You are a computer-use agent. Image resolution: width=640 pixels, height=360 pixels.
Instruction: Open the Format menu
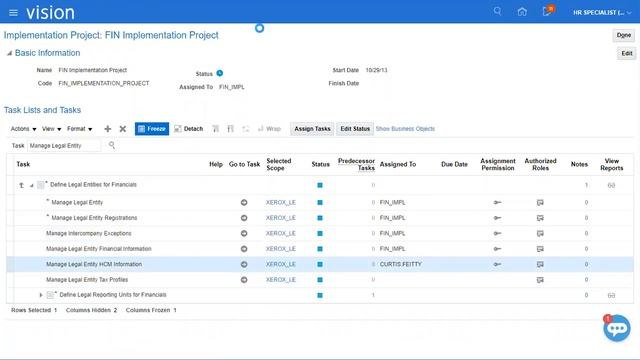(80, 129)
